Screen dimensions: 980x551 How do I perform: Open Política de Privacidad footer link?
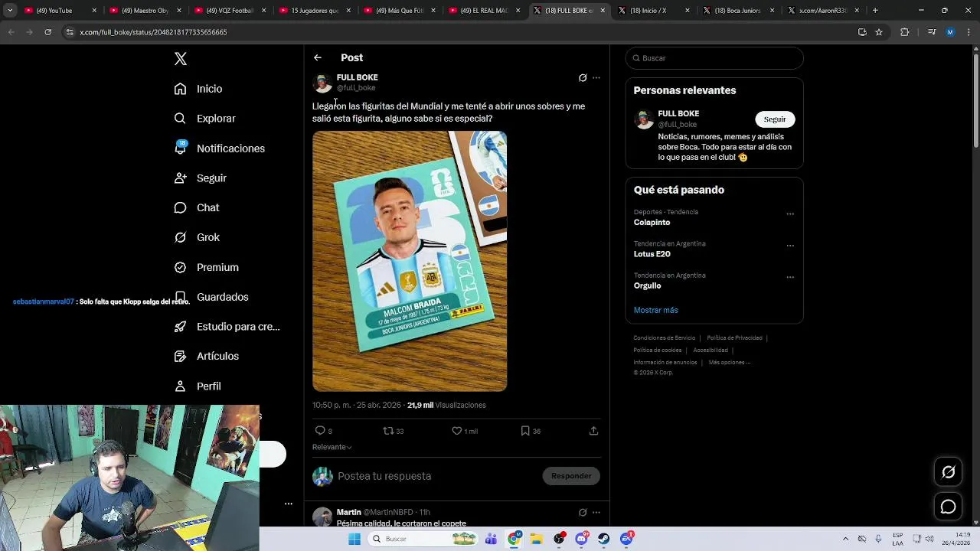pyautogui.click(x=734, y=338)
